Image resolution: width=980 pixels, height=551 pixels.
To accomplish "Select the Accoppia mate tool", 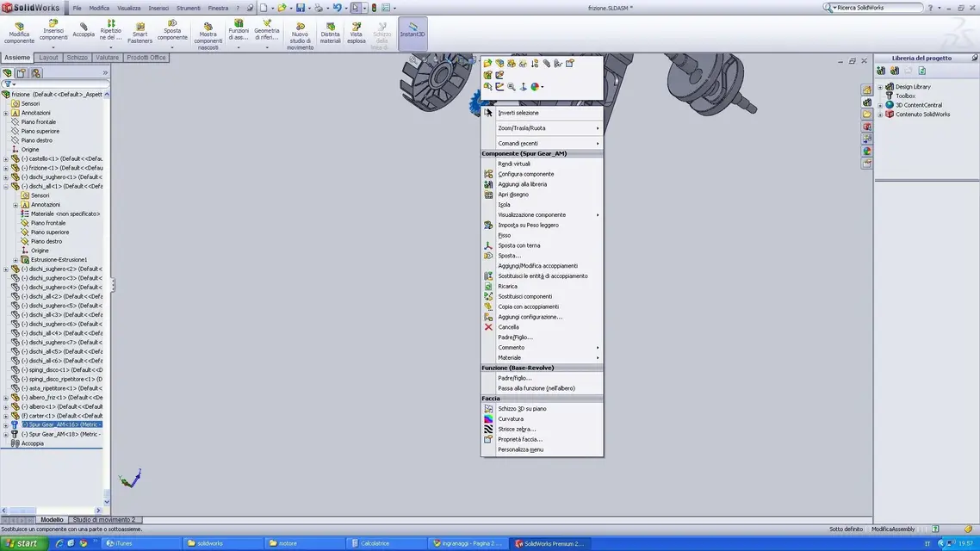I will [84, 30].
